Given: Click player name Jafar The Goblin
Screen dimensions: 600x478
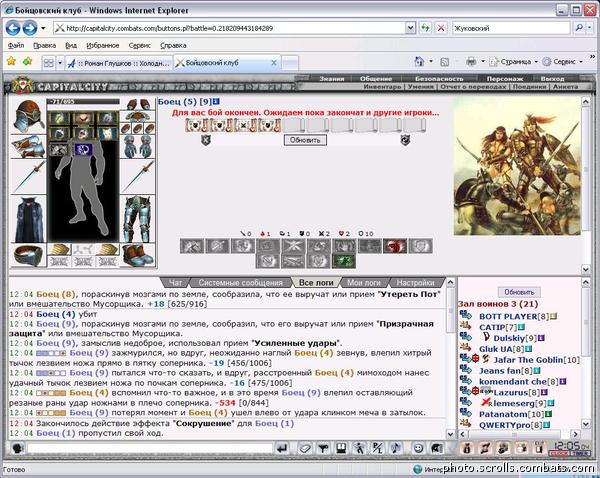Looking at the screenshot, I should pos(528,360).
